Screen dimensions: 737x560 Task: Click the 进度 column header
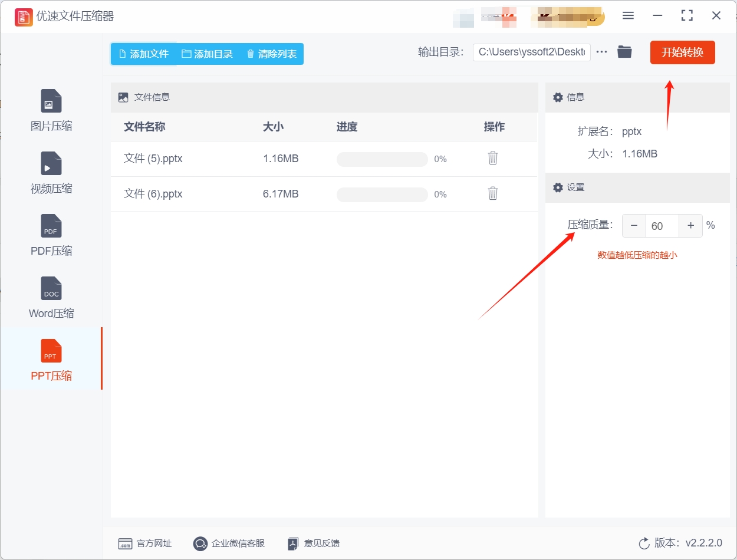tap(347, 127)
